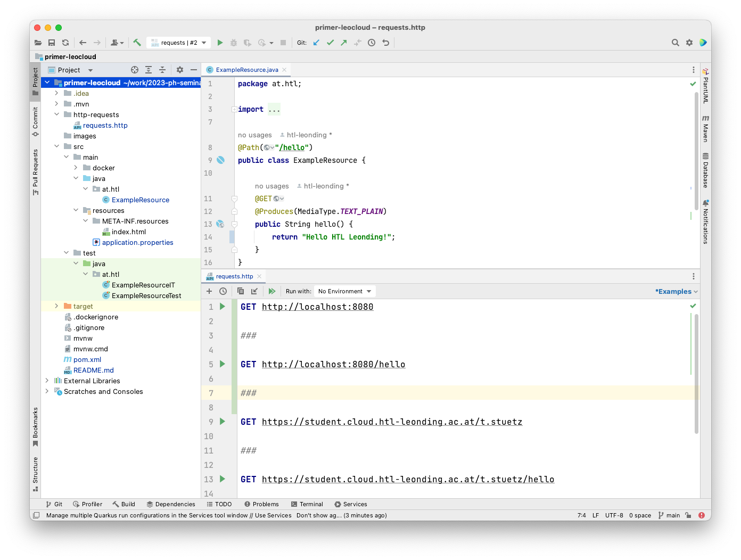This screenshot has width=741, height=560.
Task: Click the LF line separator widget
Action: click(596, 515)
